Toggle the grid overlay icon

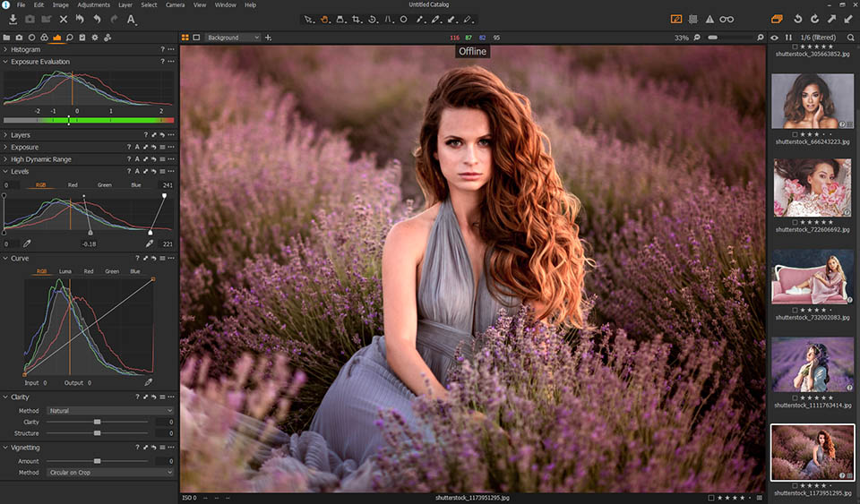pos(693,19)
